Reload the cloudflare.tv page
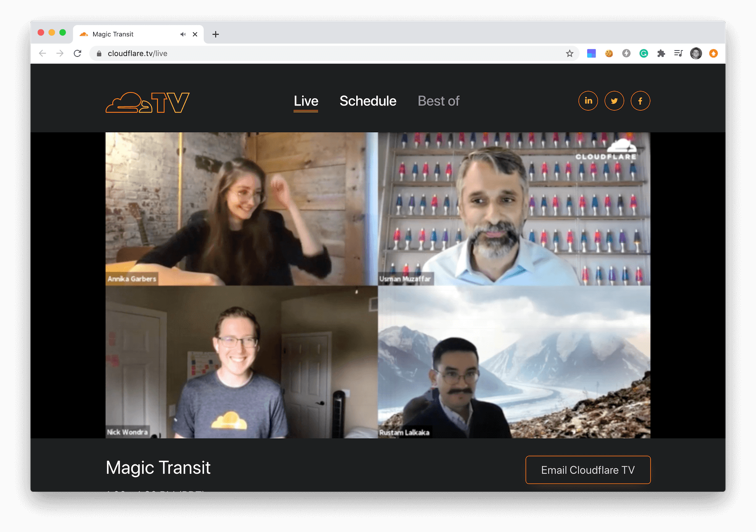The width and height of the screenshot is (756, 532). pyautogui.click(x=78, y=53)
